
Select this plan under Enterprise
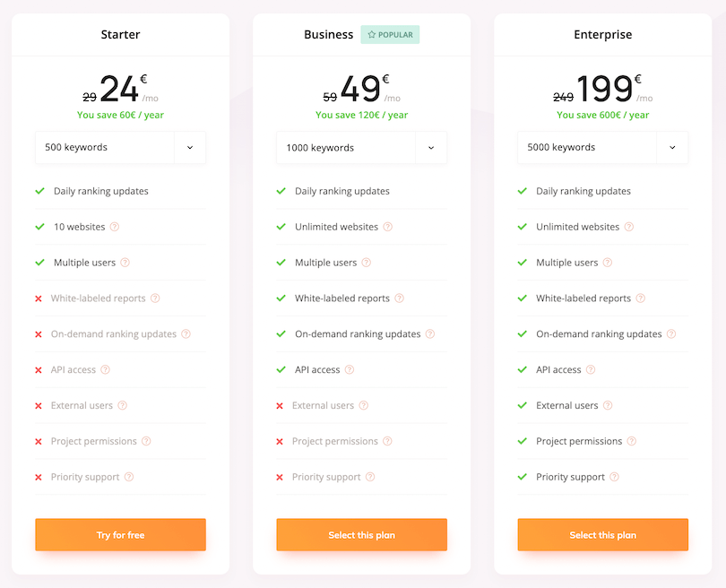(603, 535)
